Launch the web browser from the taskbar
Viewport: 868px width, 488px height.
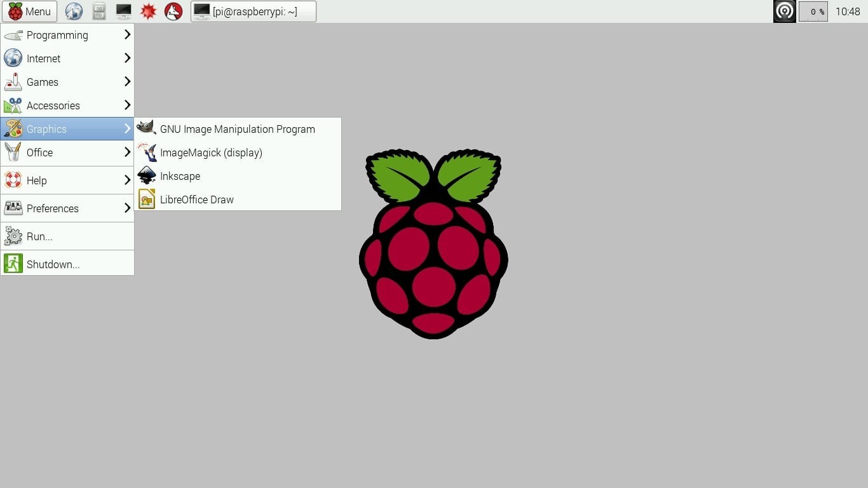pos(74,11)
